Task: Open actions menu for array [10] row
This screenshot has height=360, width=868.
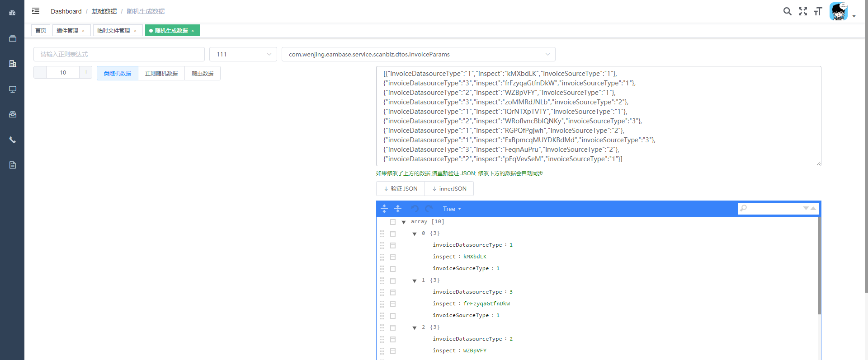Action: [x=393, y=222]
